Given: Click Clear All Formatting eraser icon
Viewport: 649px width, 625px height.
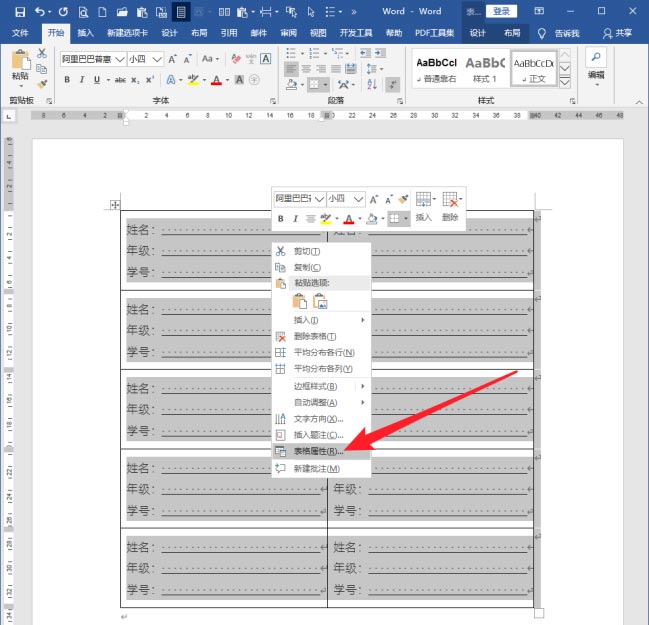Looking at the screenshot, I should tap(236, 59).
